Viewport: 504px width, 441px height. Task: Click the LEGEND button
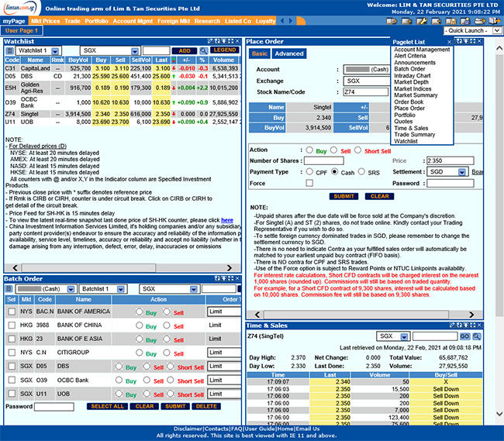coord(225,50)
